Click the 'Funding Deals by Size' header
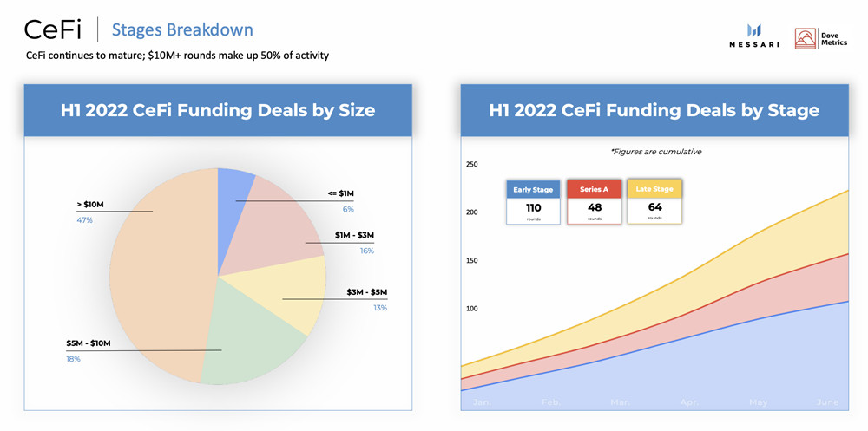This screenshot has height=431, width=868. tap(218, 110)
